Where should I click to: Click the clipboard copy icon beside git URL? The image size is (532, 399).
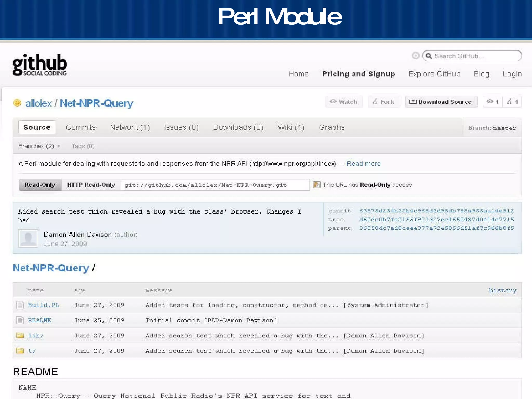pos(316,185)
